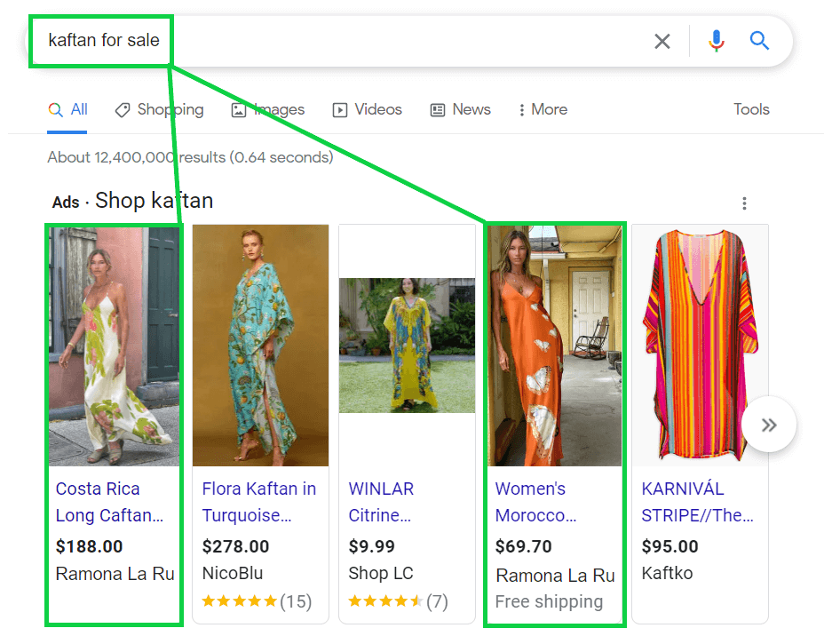Viewport: 824px width, 644px height.
Task: Show more products with the carousel arrow
Action: pyautogui.click(x=769, y=425)
